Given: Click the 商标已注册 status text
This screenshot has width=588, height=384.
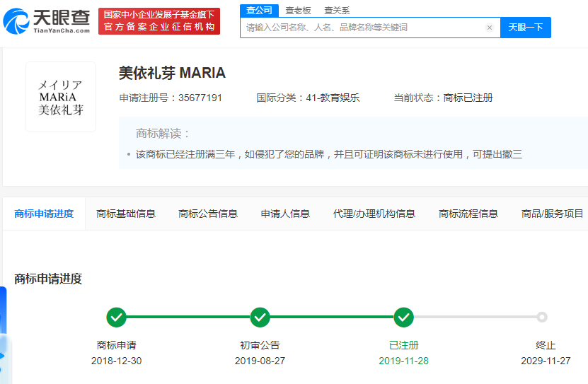Looking at the screenshot, I should (x=468, y=98).
